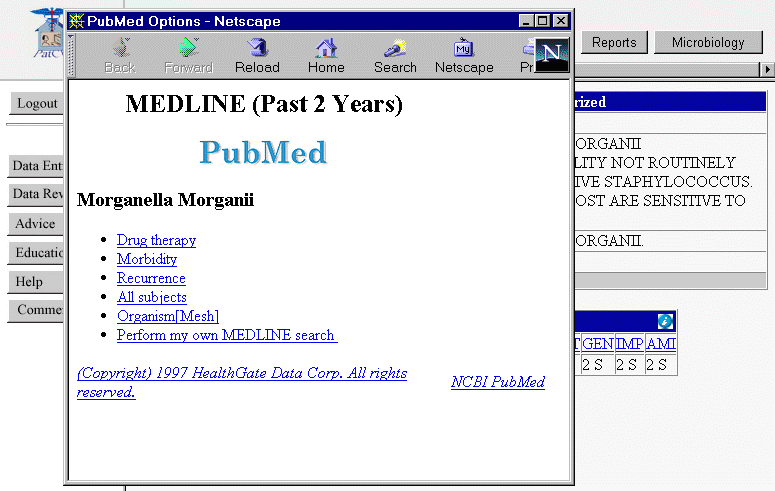Maximize the PubMed Options window
The image size is (775, 491).
[543, 21]
